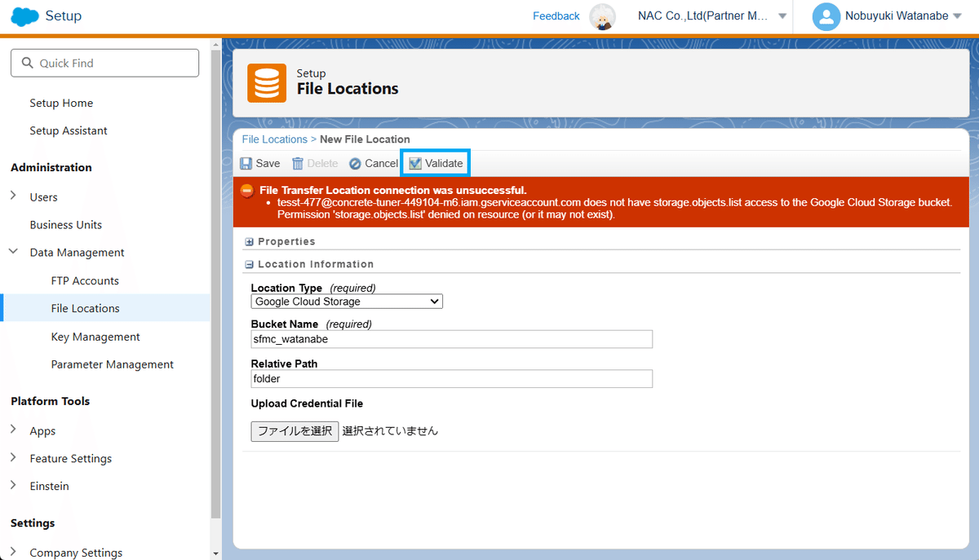This screenshot has height=560, width=979.
Task: Click the File Locations breadcrumb link
Action: point(275,139)
